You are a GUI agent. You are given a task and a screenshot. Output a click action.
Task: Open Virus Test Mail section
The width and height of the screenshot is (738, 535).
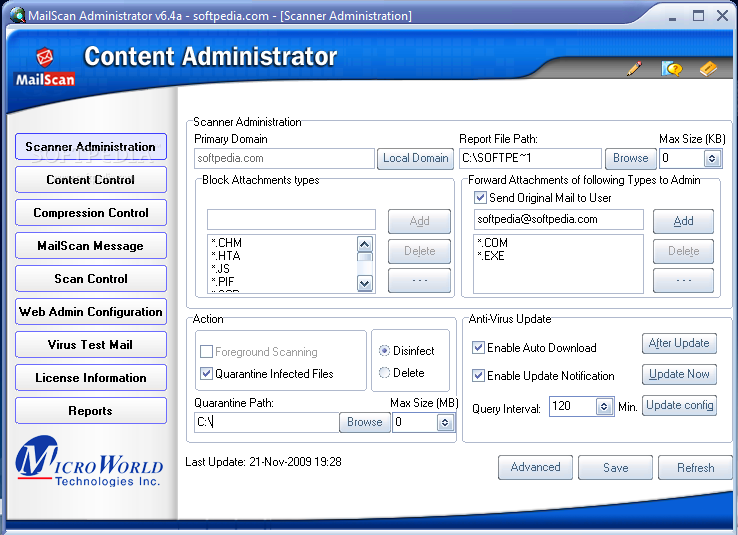pos(91,344)
